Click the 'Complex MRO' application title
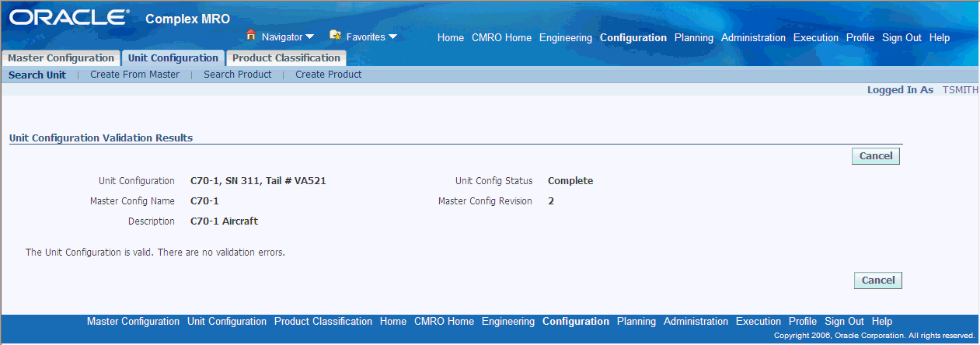 click(188, 19)
